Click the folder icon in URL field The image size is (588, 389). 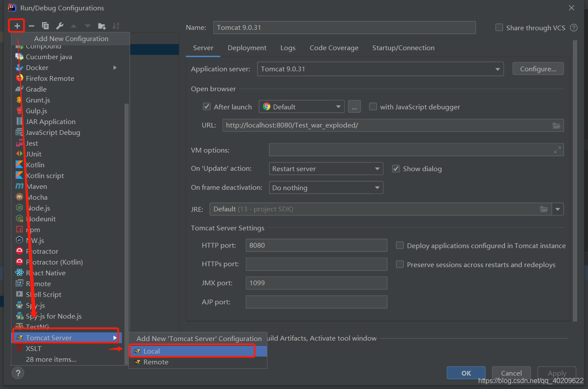tap(556, 125)
